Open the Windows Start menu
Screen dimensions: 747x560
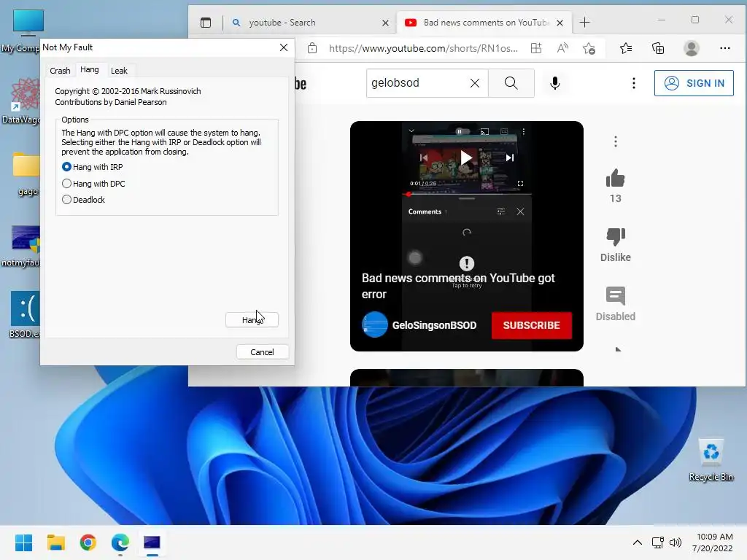[23, 542]
